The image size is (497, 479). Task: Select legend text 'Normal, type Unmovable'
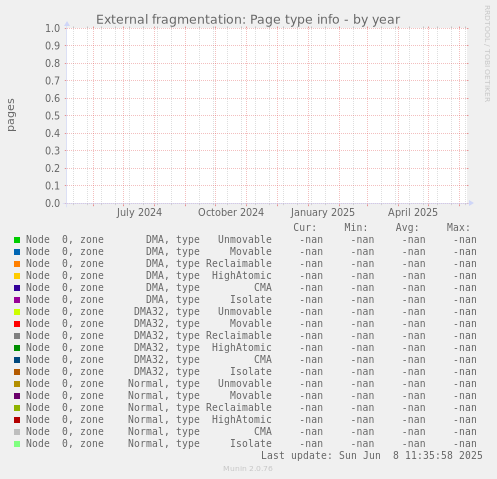click(200, 384)
